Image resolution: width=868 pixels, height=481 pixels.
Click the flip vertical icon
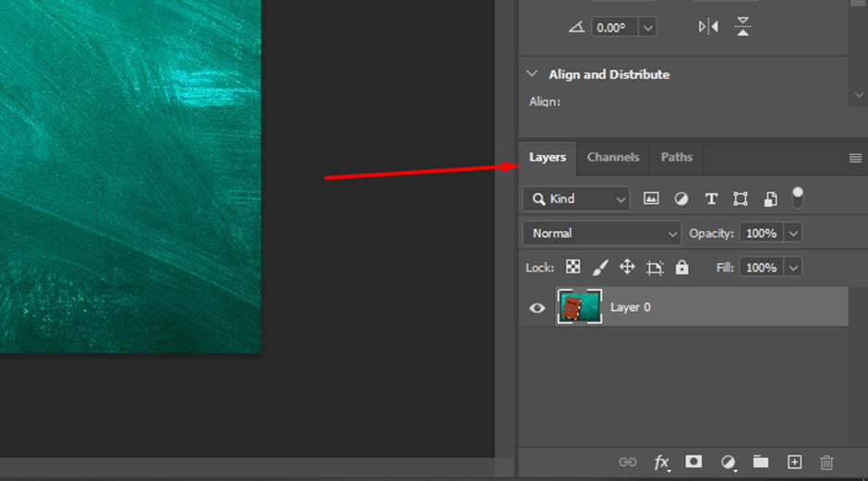click(x=743, y=27)
